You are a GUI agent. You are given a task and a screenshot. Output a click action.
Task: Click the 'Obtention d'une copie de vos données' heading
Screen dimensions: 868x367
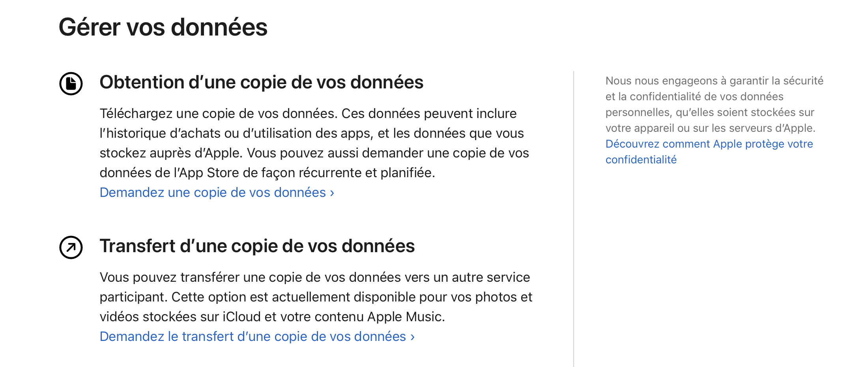[261, 82]
